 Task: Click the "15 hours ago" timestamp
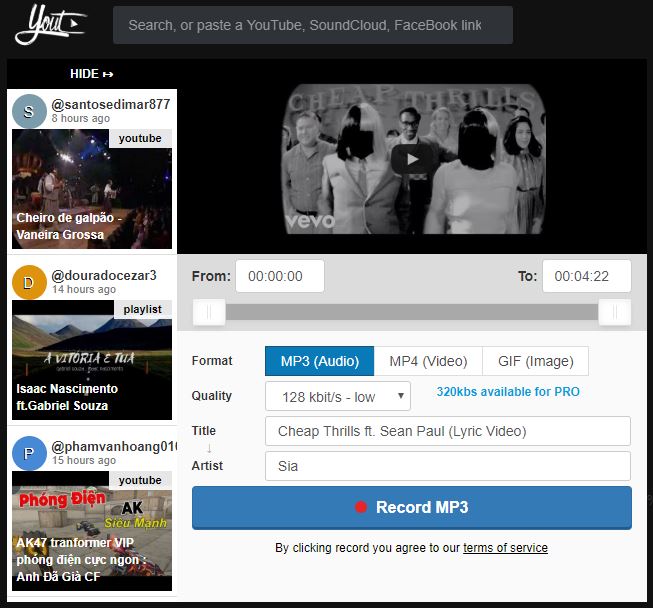point(84,460)
